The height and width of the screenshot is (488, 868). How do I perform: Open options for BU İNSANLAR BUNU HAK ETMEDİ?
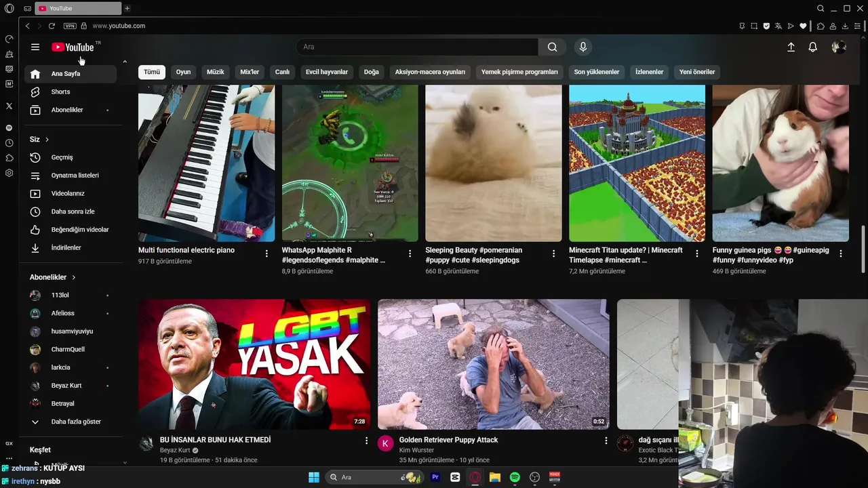(367, 441)
